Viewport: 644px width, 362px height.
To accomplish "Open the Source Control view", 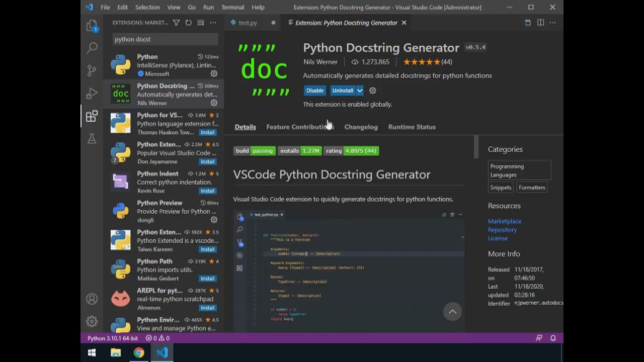I will coord(92,70).
